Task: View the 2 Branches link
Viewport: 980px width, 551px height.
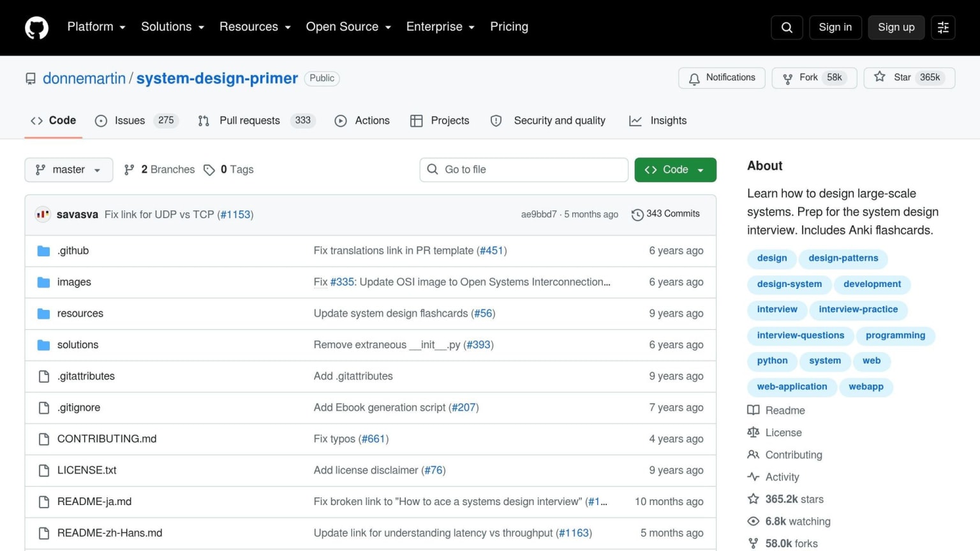Action: point(160,170)
